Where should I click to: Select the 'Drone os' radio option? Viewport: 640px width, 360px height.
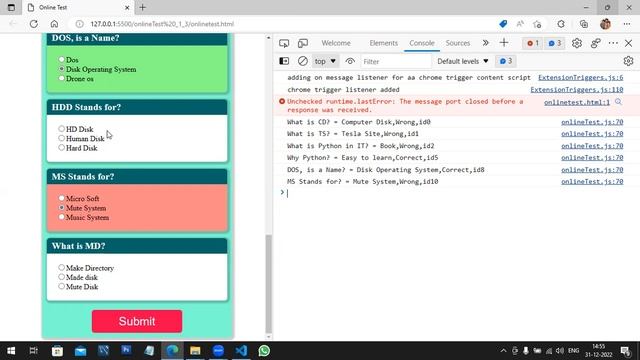61,78
